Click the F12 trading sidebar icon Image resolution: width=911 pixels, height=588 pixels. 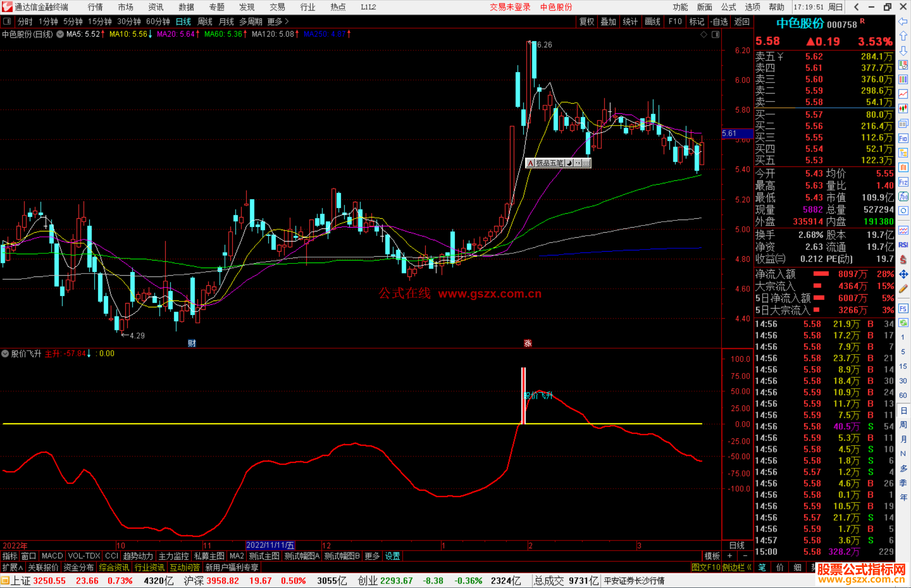tap(903, 182)
